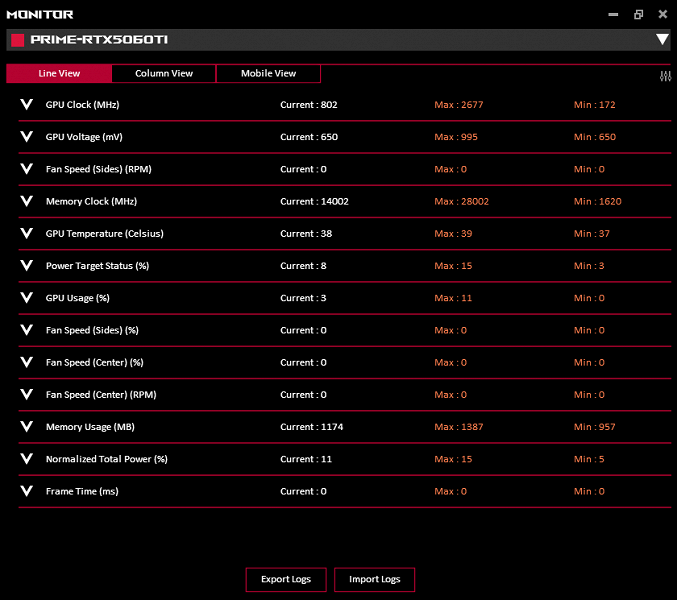Switch to Line View tab
Screen dimensions: 677x600
pos(59,73)
